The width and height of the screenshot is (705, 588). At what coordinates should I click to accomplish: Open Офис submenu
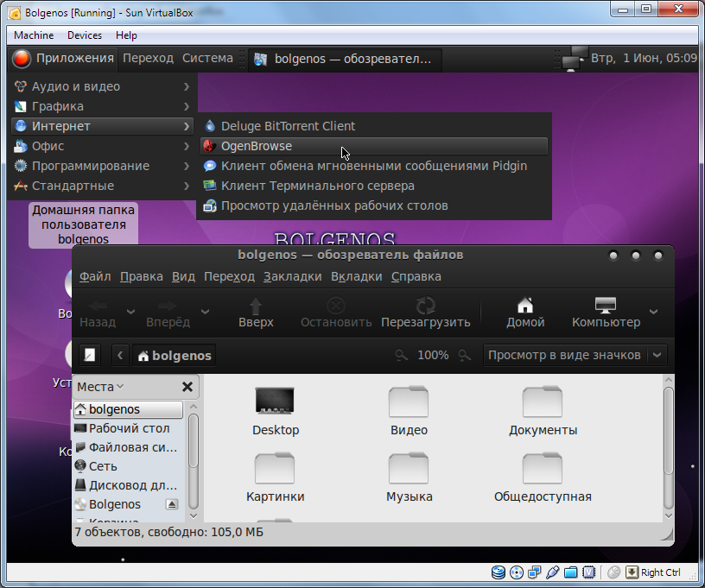(x=102, y=146)
